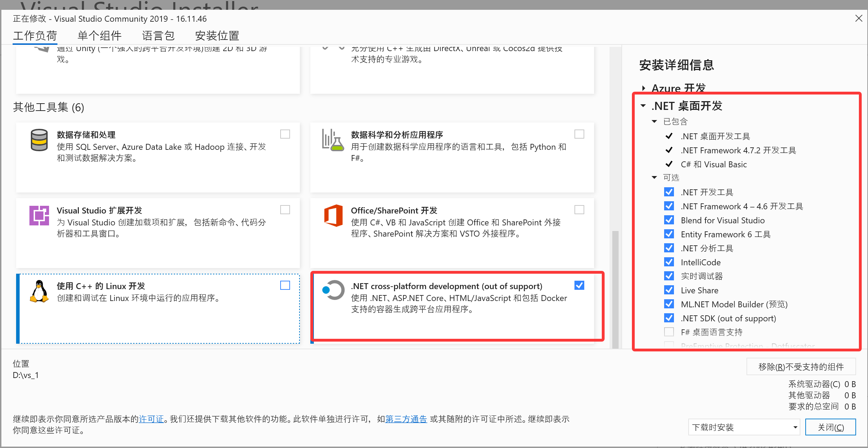Click the 移除不受支持的组件 button
Screen dimensions: 868x448
coord(801,366)
